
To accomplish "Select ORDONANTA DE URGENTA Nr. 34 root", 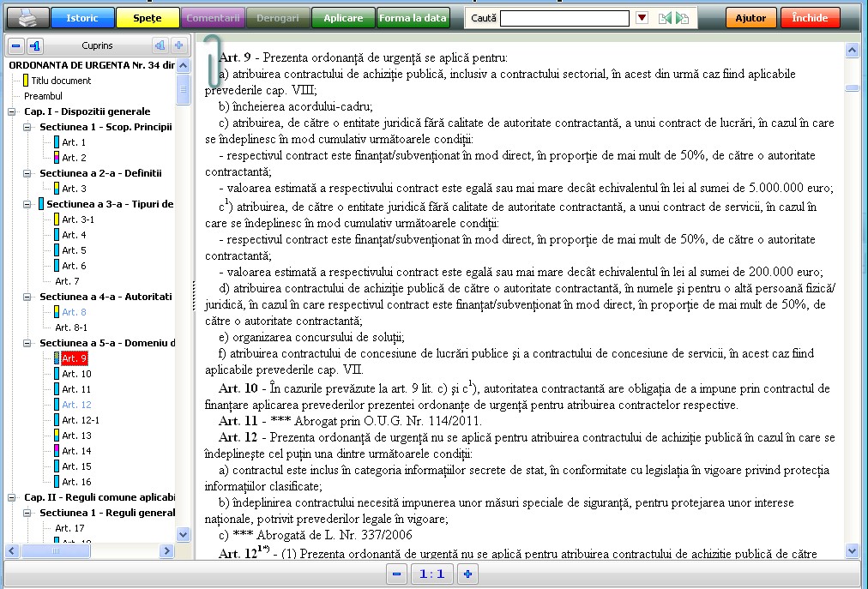I will (91, 65).
